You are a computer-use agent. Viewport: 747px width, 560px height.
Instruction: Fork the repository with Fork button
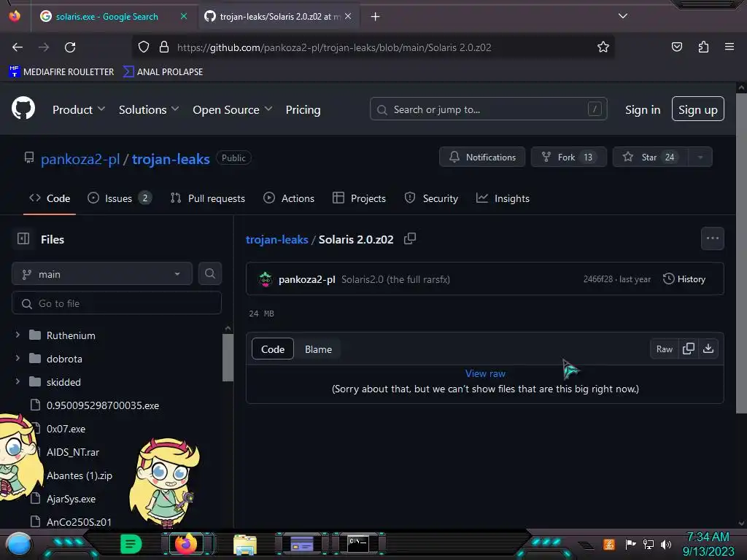tap(569, 157)
